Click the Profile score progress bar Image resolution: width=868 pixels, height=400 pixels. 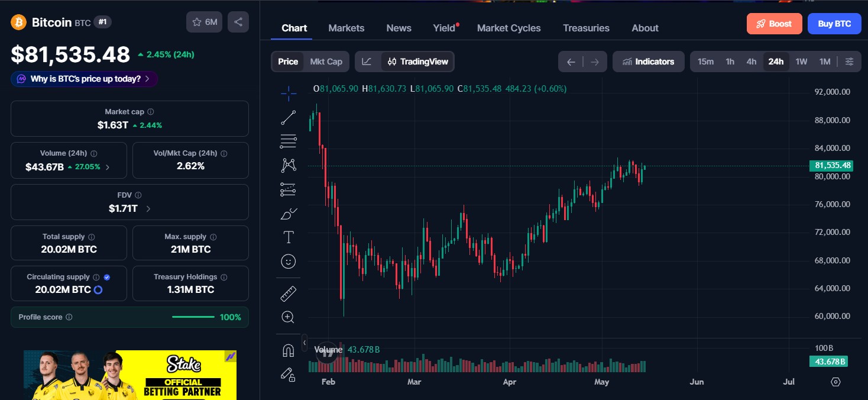[193, 317]
